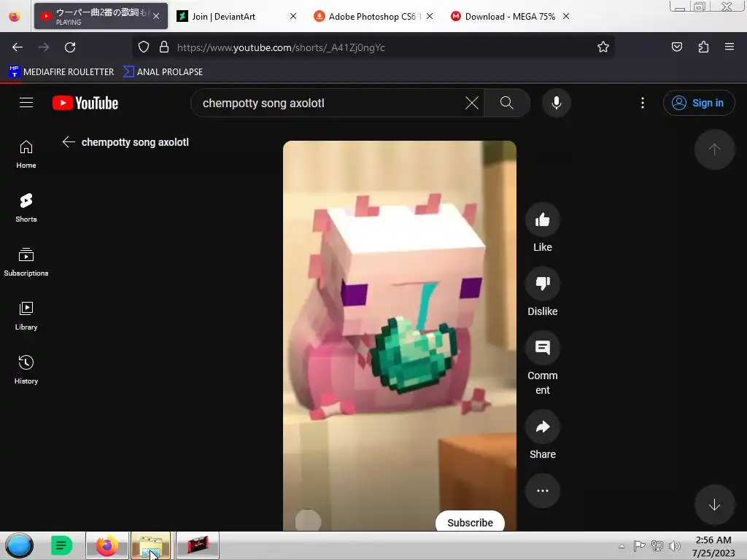Open YouTube settings three-dot menu
The width and height of the screenshot is (747, 560).
click(x=642, y=103)
